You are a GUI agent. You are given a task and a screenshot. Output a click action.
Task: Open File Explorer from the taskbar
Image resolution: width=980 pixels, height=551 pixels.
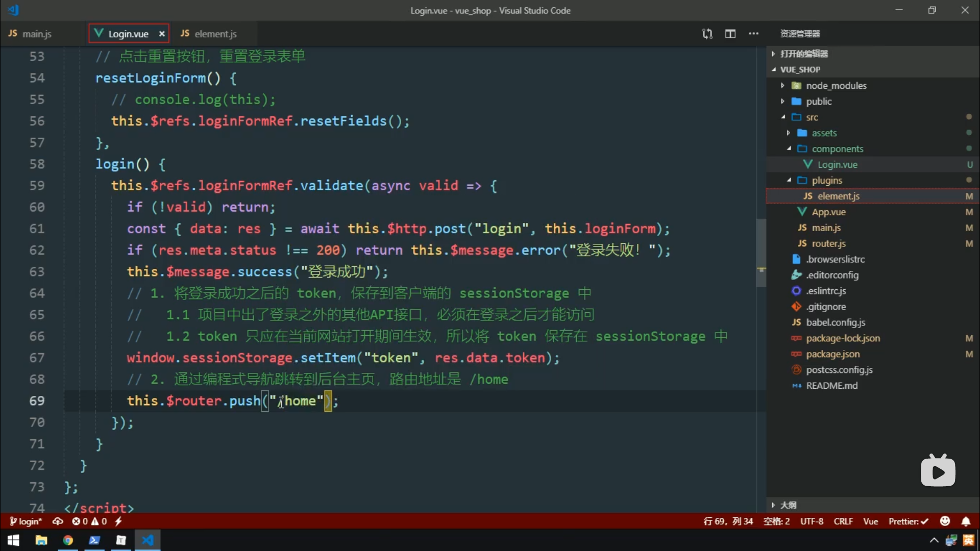[41, 540]
